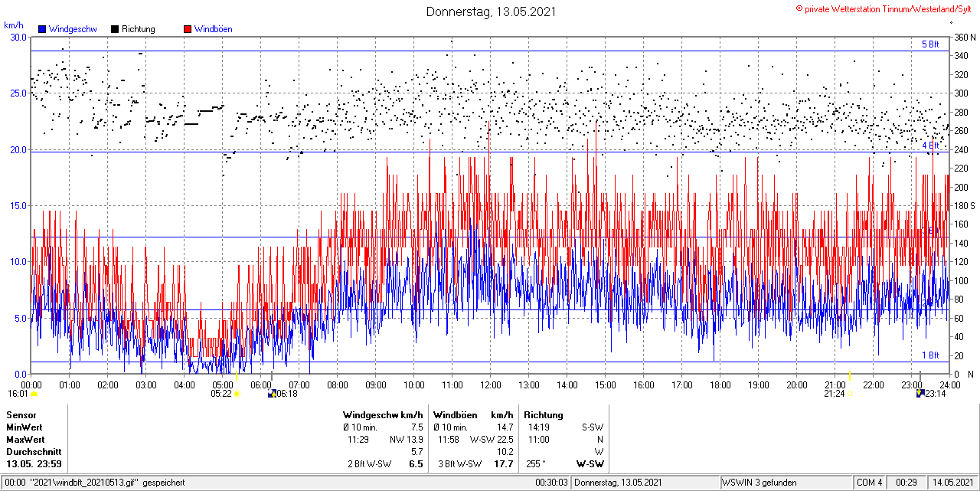The width and height of the screenshot is (980, 491).
Task: Click the 5 Bft line label
Action: tap(930, 44)
